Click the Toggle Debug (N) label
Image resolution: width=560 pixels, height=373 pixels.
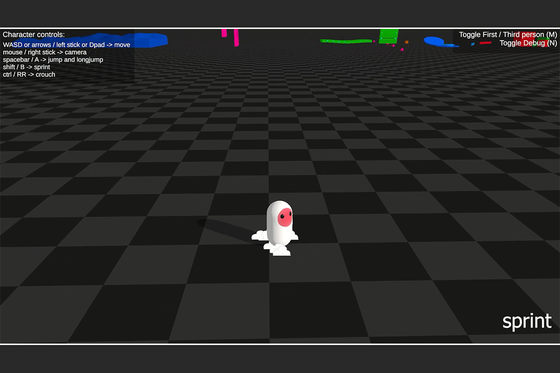pyautogui.click(x=528, y=43)
